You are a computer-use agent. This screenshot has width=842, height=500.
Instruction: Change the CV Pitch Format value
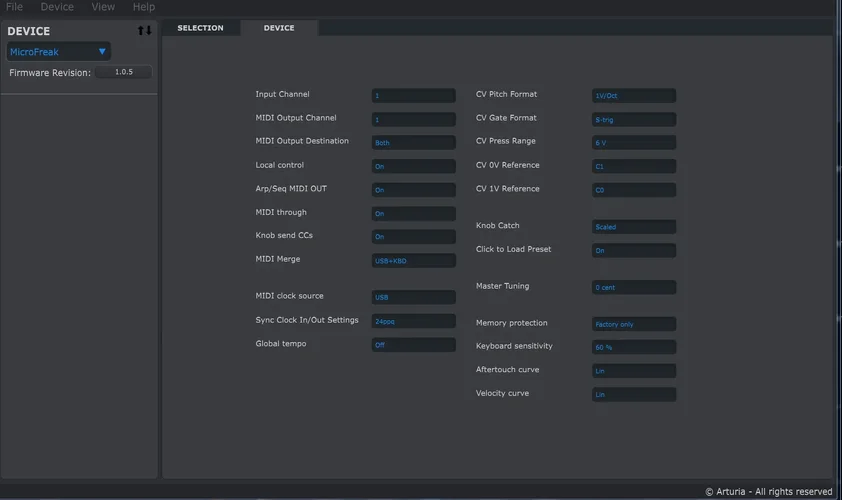[633, 96]
